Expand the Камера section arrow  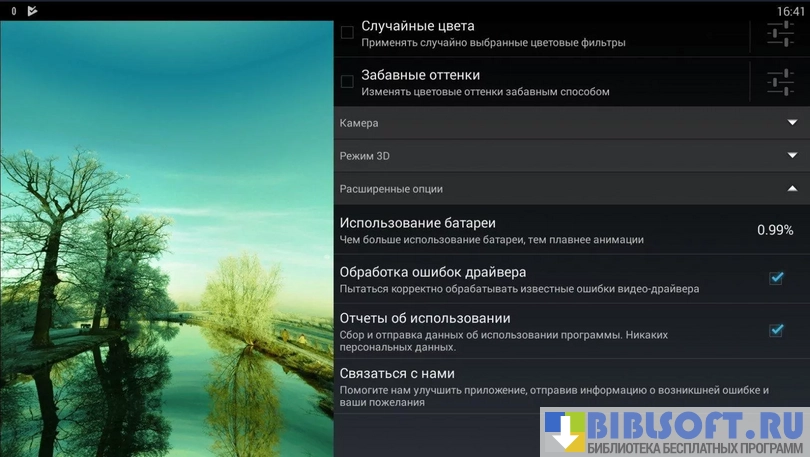[x=791, y=123]
